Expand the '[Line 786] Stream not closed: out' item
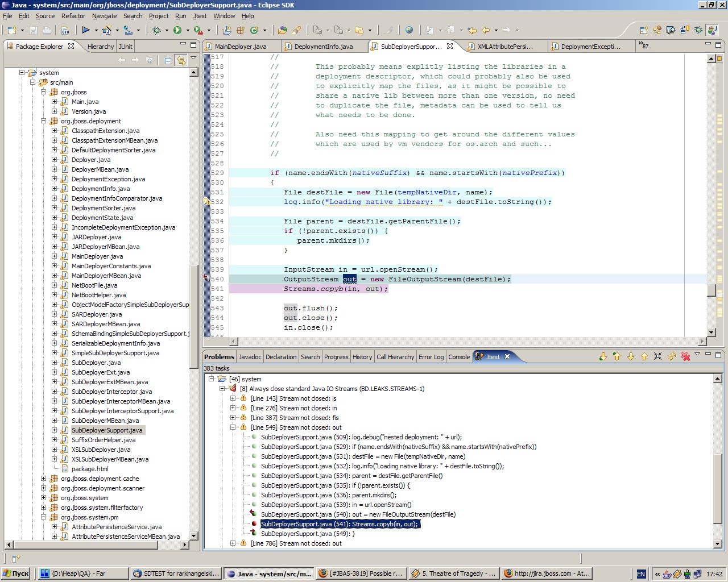 (x=233, y=543)
